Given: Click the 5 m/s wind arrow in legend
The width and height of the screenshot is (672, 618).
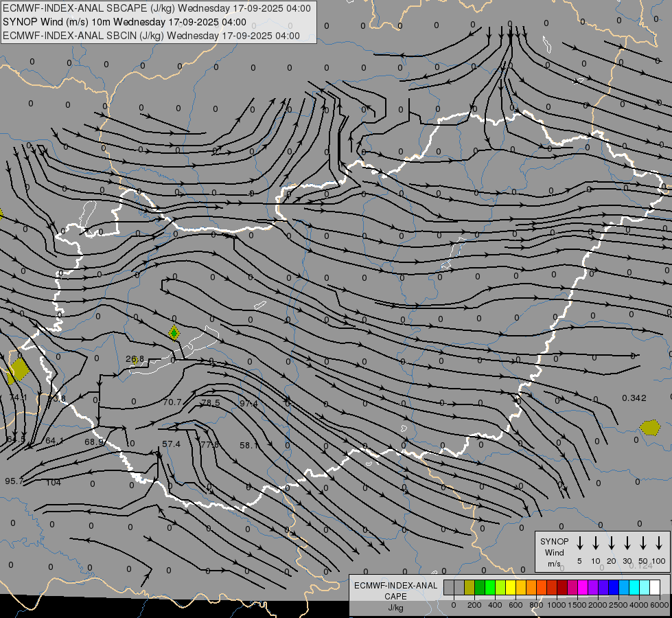Looking at the screenshot, I should pos(579,543).
